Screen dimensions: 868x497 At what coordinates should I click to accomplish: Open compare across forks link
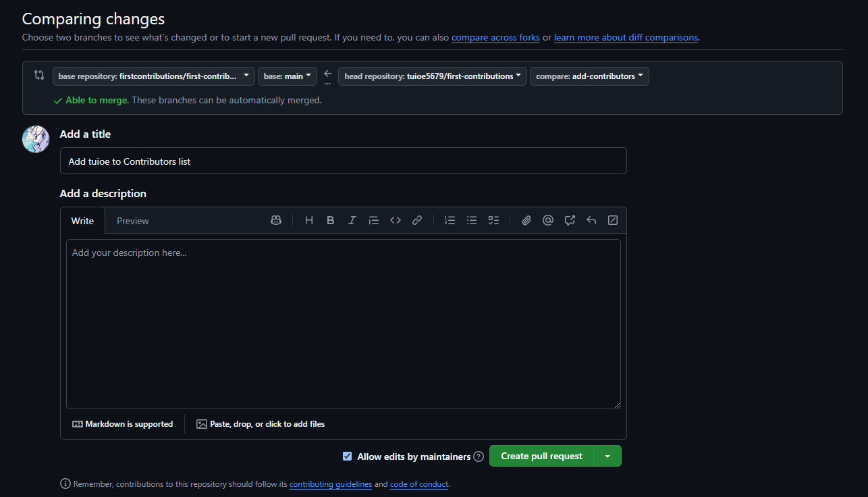click(495, 37)
